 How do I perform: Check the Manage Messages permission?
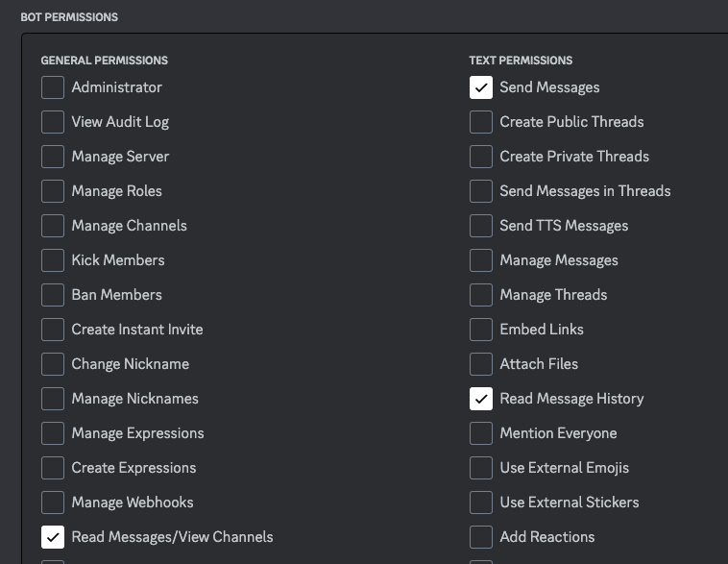[x=481, y=260]
